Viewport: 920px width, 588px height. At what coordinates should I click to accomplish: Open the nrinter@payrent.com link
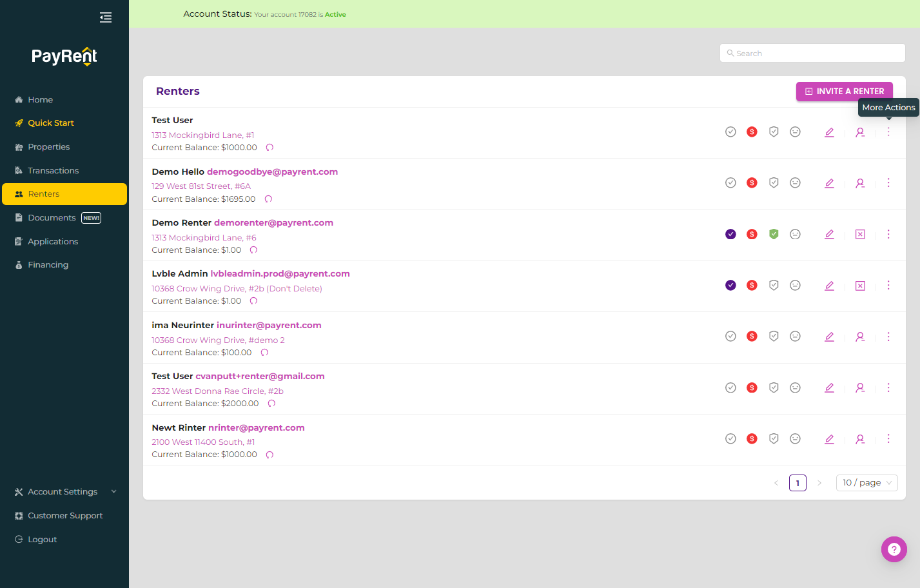257,428
